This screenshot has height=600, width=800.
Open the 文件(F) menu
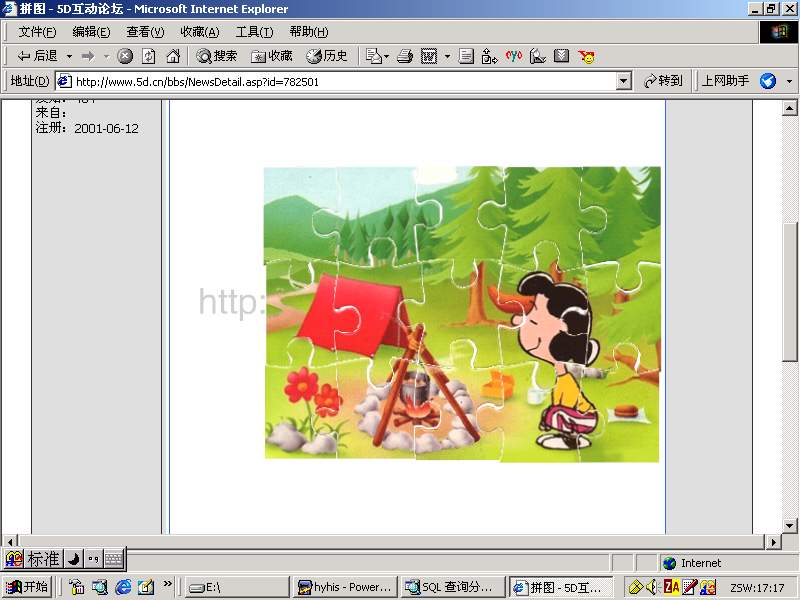click(37, 32)
